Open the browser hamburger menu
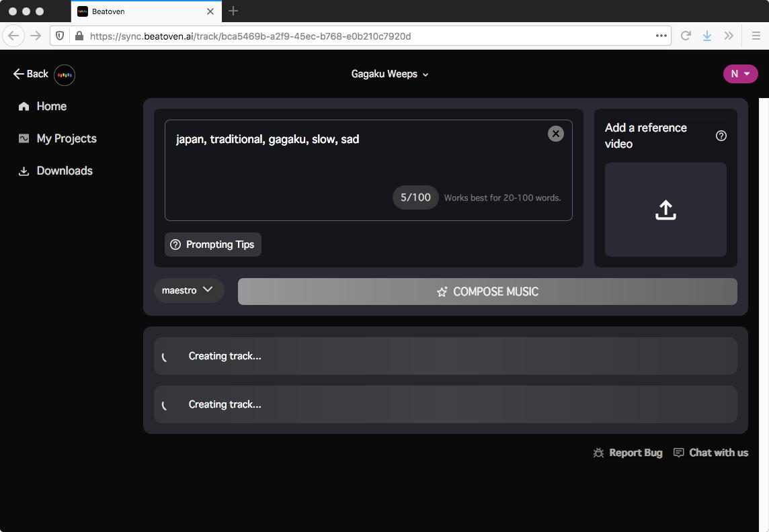Screen dimensions: 769x532 pos(756,36)
